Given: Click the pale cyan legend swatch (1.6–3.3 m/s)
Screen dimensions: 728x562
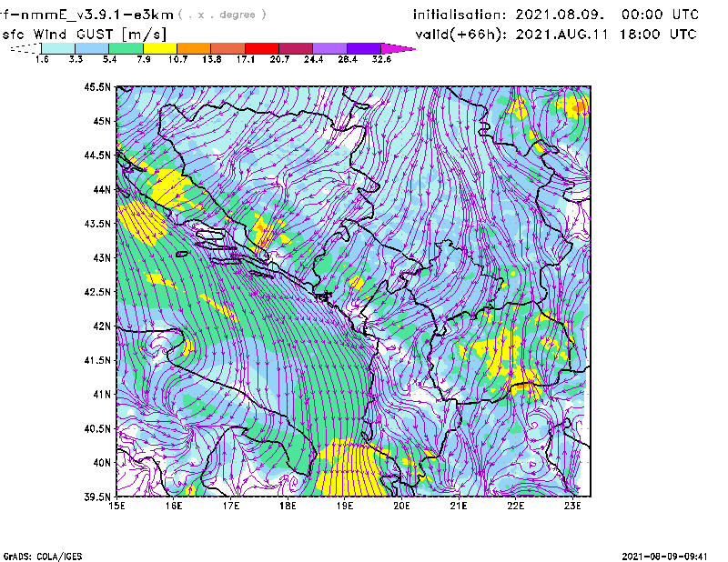Looking at the screenshot, I should (x=58, y=48).
